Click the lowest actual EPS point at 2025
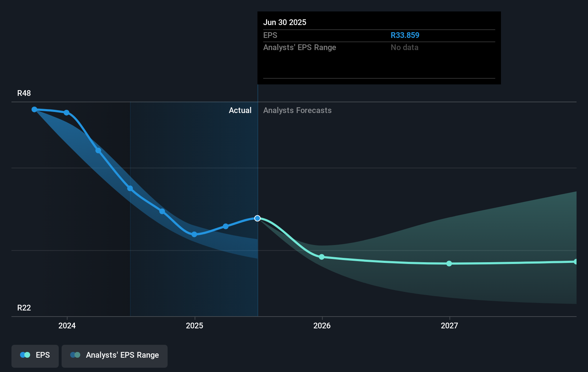 [194, 234]
